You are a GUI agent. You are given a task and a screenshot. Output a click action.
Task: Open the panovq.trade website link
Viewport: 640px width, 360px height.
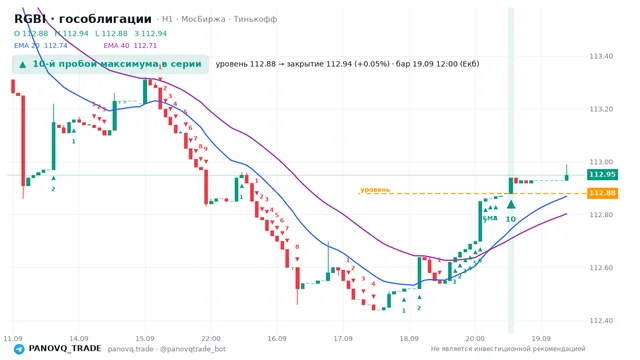tap(131, 349)
